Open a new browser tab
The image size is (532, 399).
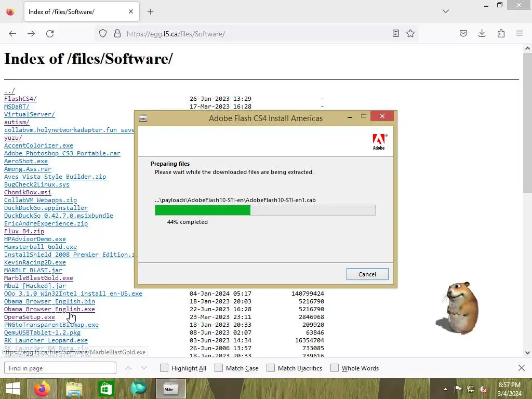[151, 12]
